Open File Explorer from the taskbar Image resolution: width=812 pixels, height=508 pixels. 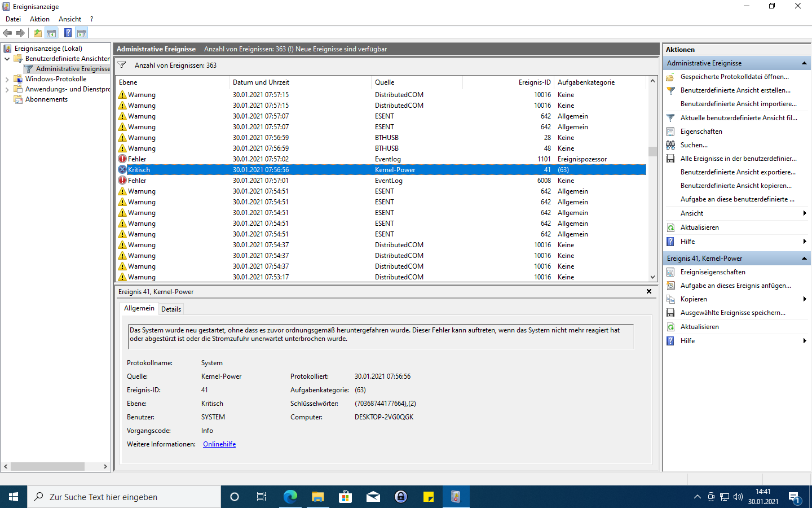pyautogui.click(x=318, y=497)
